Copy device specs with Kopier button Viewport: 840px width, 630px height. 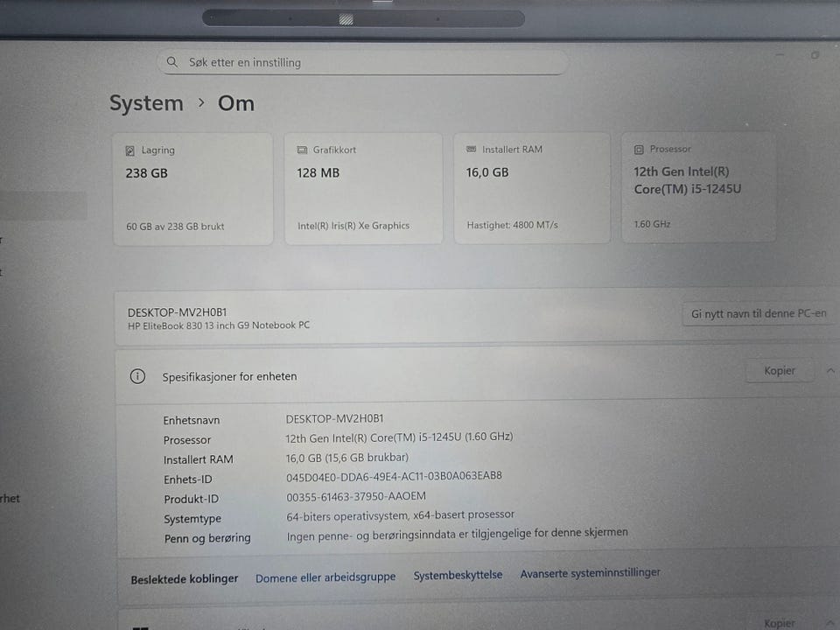tap(780, 370)
